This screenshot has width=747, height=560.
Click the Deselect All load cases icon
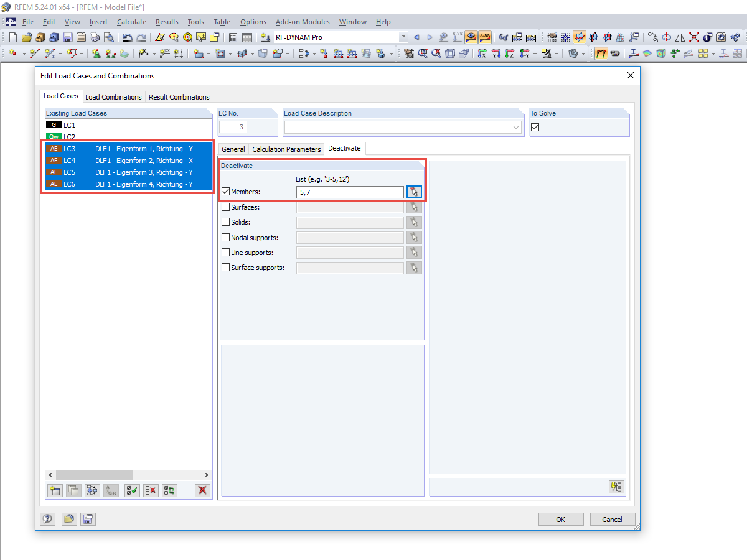(151, 490)
